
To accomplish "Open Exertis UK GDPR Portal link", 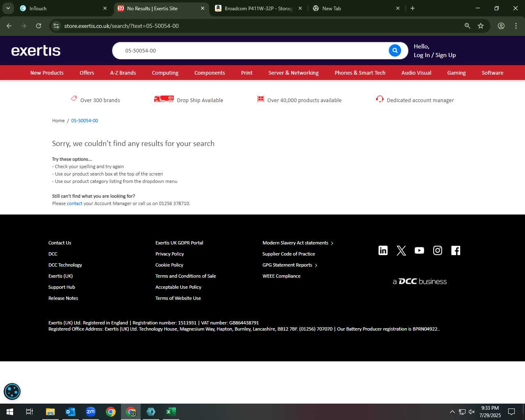I will tap(179, 243).
